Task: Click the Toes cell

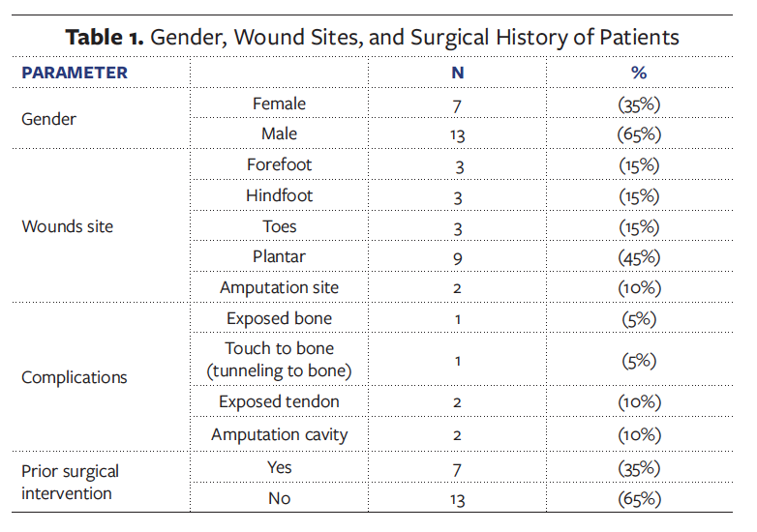Action: tap(279, 226)
